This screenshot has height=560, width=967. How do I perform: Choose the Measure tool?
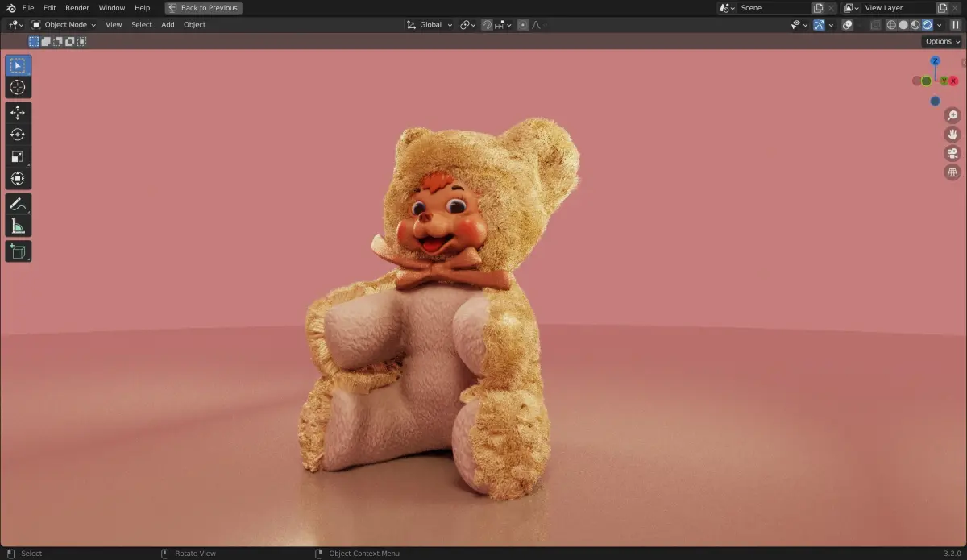(x=18, y=226)
